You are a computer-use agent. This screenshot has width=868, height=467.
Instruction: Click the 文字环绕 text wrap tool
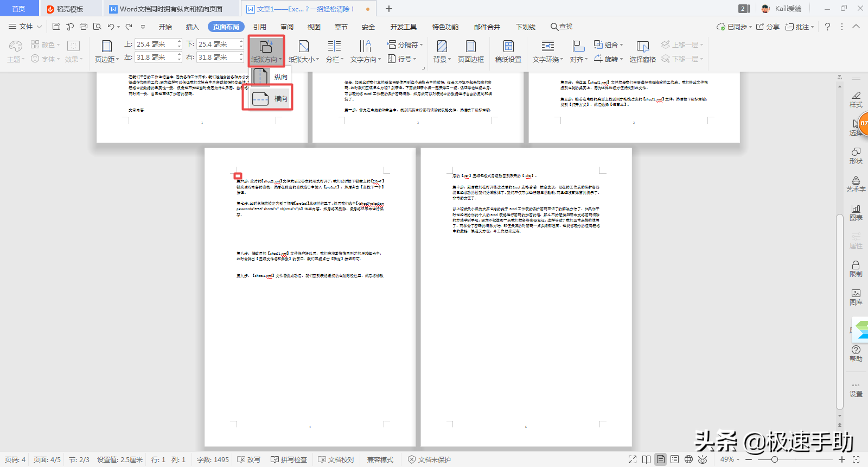pos(548,52)
